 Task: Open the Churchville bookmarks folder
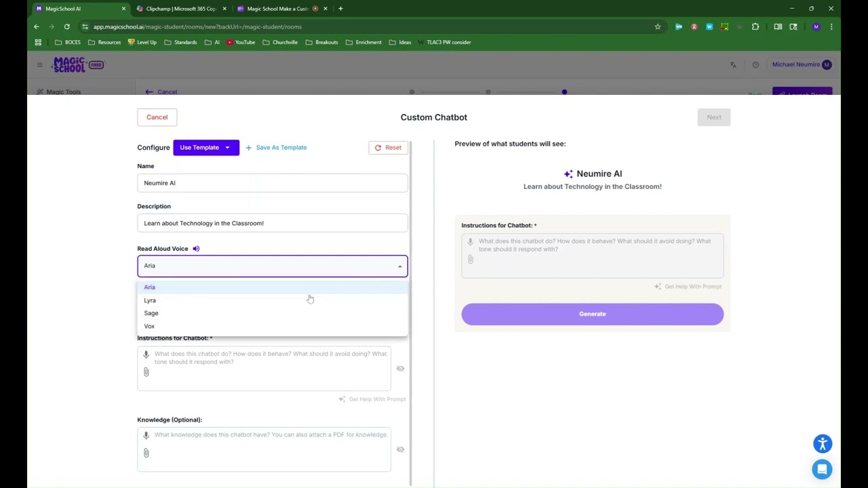(x=280, y=42)
